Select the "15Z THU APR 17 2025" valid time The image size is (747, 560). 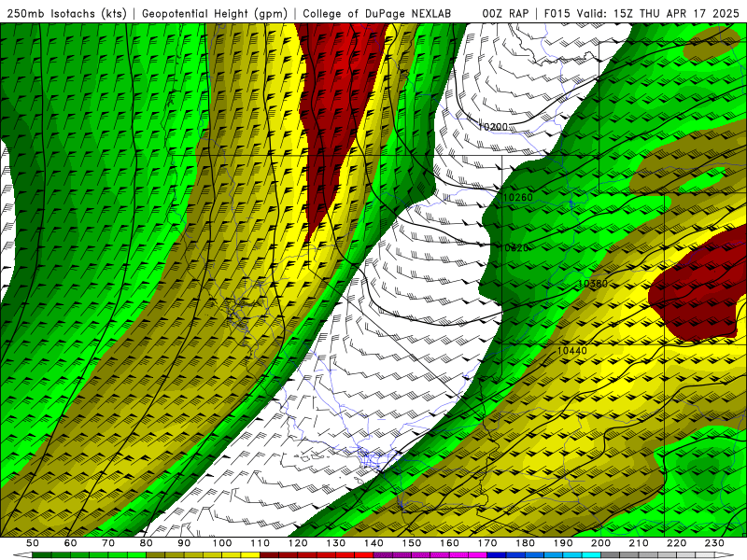point(676,14)
